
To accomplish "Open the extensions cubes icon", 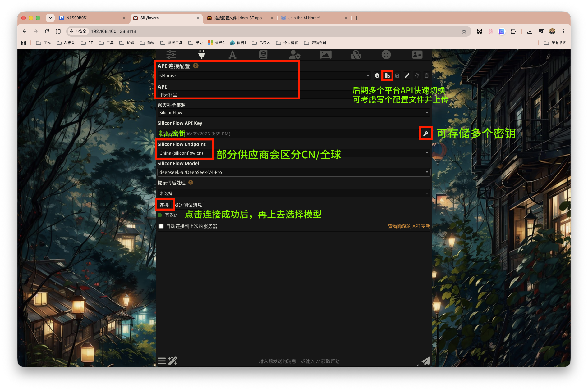I will tap(356, 55).
